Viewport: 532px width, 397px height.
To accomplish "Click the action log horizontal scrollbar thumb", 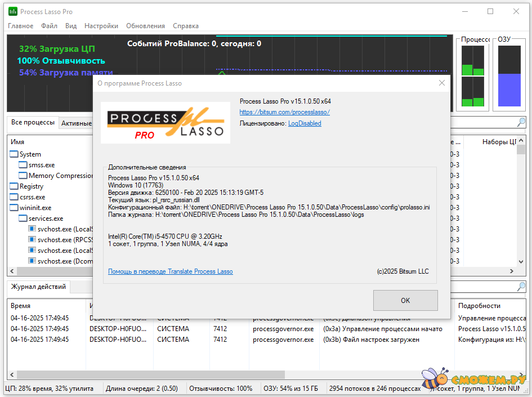I will 151,374.
